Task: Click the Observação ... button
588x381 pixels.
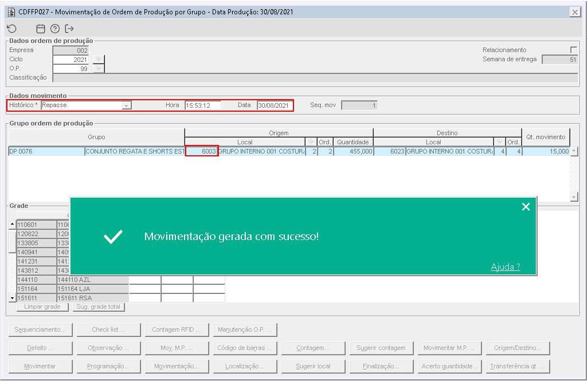Action: pos(109,348)
